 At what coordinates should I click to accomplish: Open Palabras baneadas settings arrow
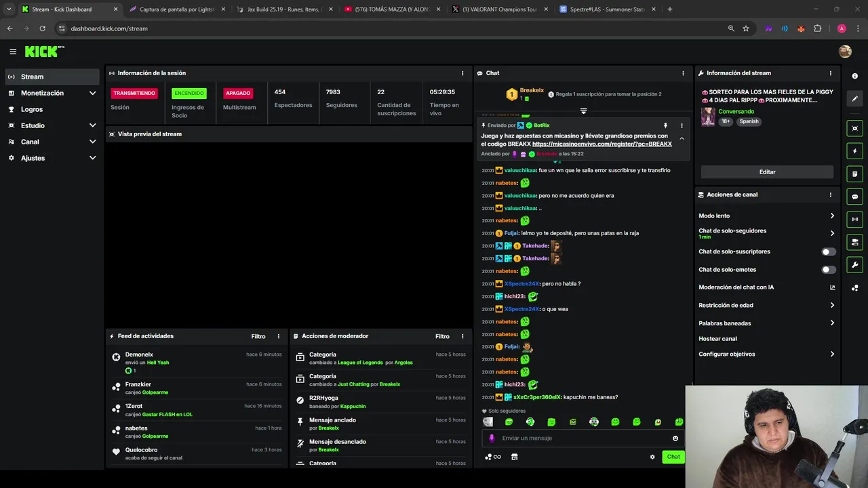832,323
